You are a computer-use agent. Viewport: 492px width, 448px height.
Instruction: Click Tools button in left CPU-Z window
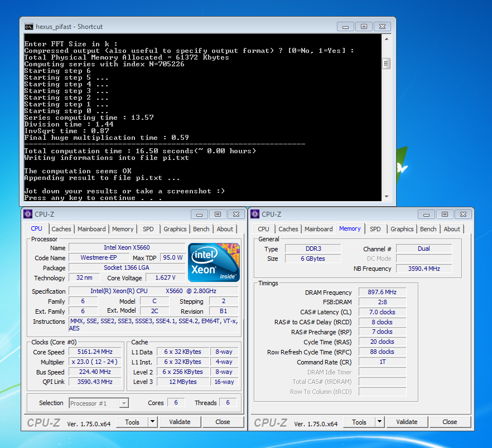tap(132, 422)
